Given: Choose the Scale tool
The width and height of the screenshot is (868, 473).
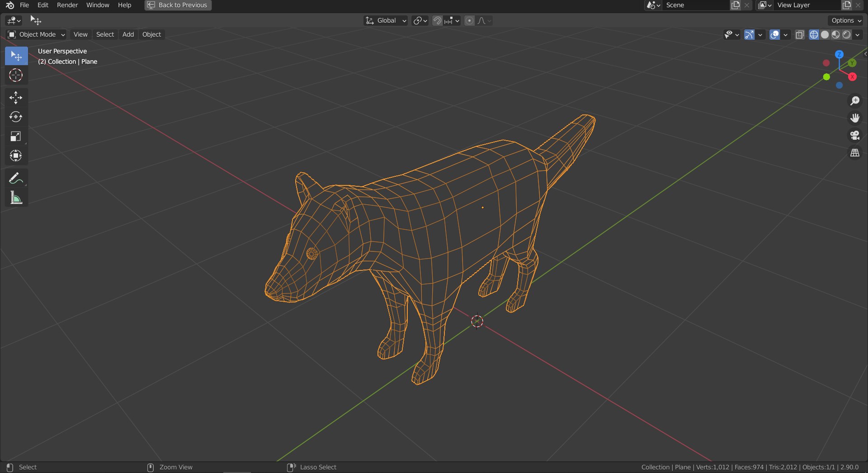Looking at the screenshot, I should coord(16,136).
